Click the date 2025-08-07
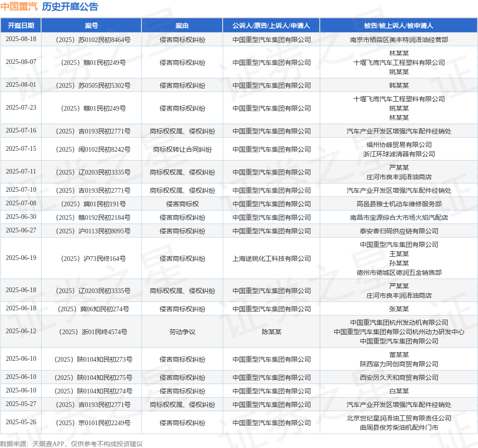 21,62
